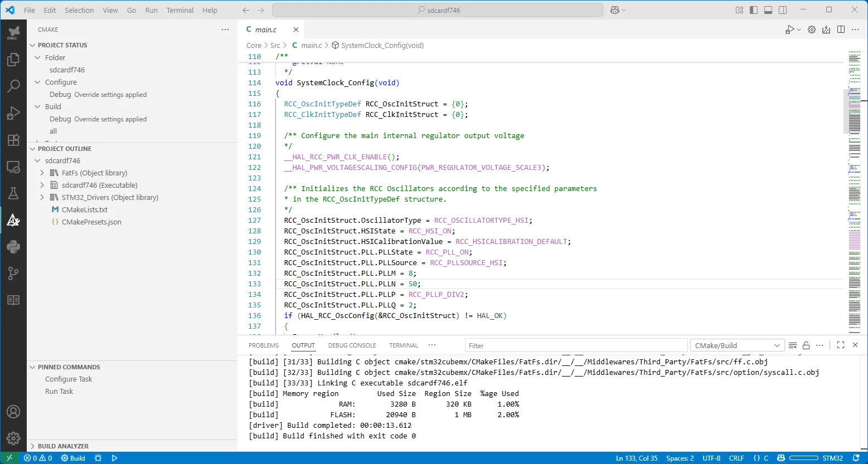Screen dimensions: 868x464
Task: Expand sdcardf746 (Executable) node
Action: pos(42,185)
